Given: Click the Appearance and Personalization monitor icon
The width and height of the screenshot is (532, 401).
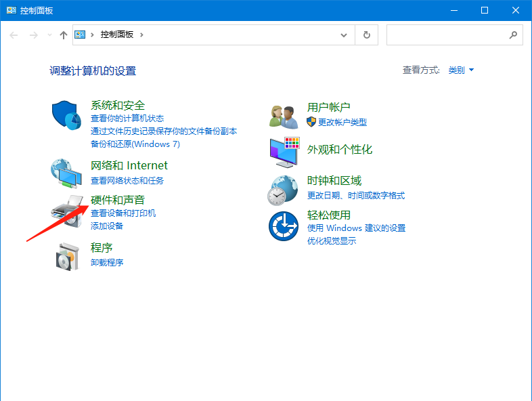Looking at the screenshot, I should (284, 152).
